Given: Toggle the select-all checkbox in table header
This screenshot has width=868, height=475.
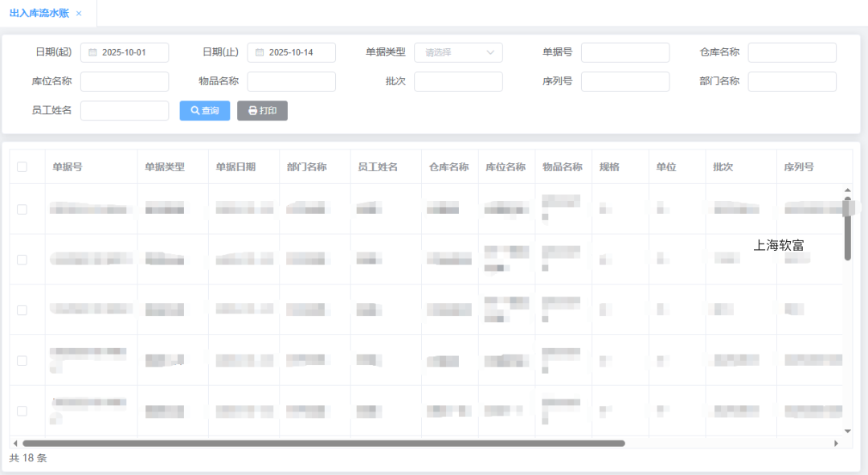Looking at the screenshot, I should pos(22,167).
